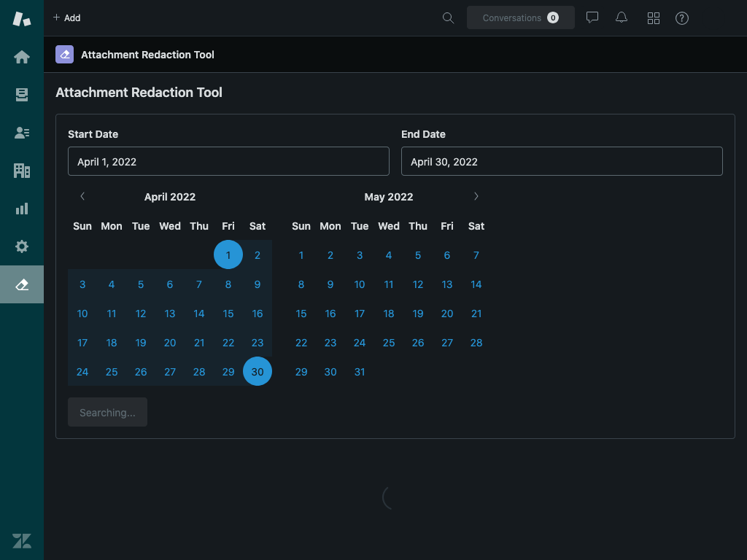Select April 15 on the calendar
747x560 pixels.
(228, 314)
